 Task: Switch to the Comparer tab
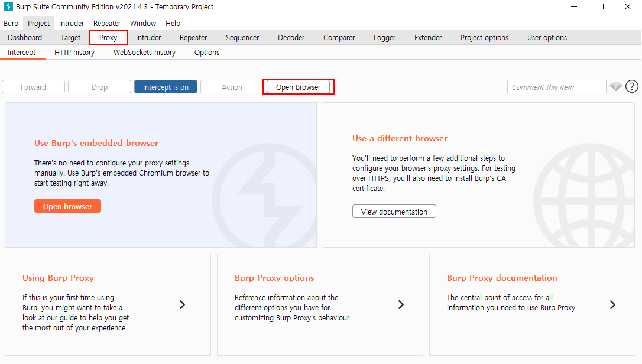coord(339,38)
